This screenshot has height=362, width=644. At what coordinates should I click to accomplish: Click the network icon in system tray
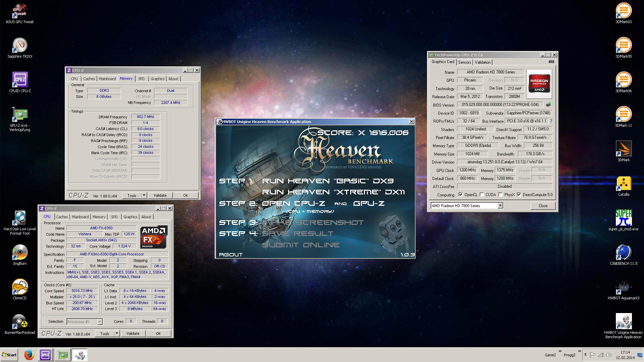600,355
